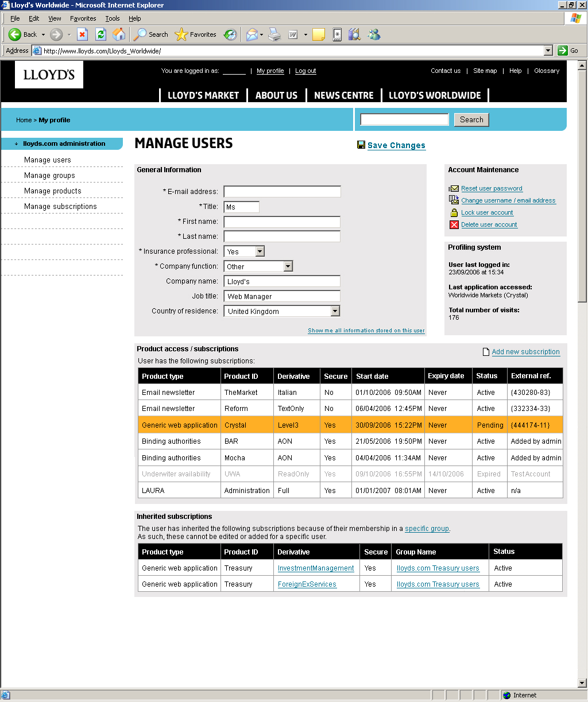The height and width of the screenshot is (702, 588).
Task: Open the Address bar dropdown list
Action: (x=548, y=51)
